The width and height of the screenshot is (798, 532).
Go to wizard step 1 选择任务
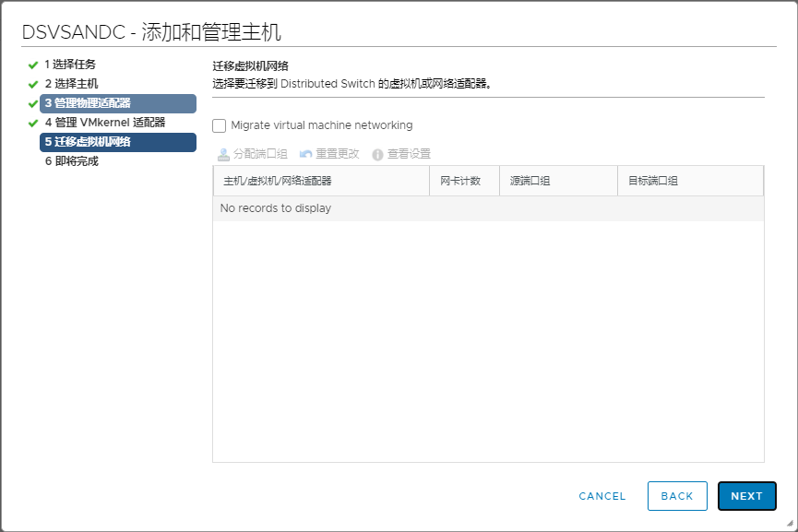pyautogui.click(x=70, y=65)
